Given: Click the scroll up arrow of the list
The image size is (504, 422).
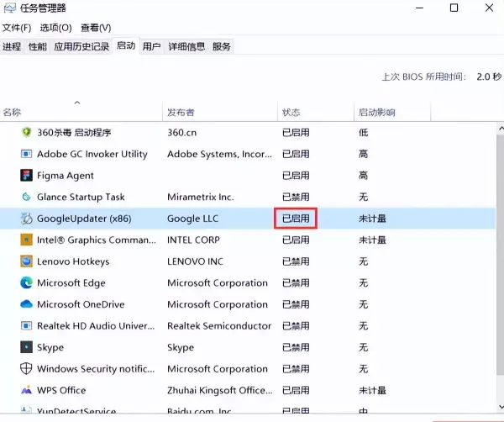Looking at the screenshot, I should tap(500, 129).
